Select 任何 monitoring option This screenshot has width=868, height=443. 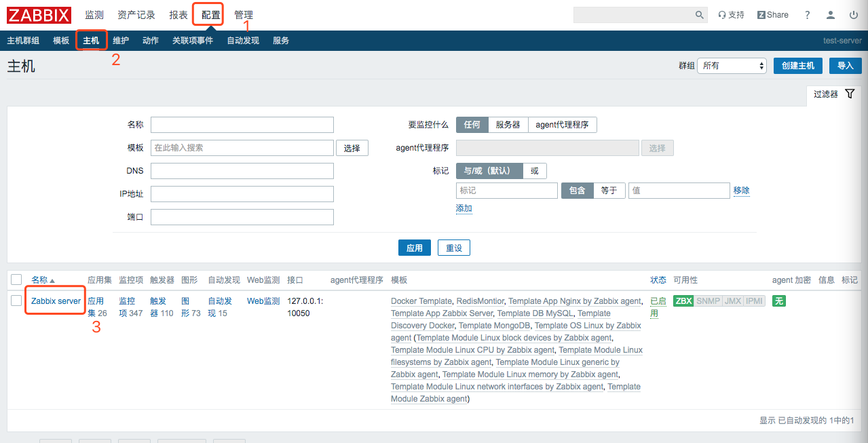click(x=472, y=125)
